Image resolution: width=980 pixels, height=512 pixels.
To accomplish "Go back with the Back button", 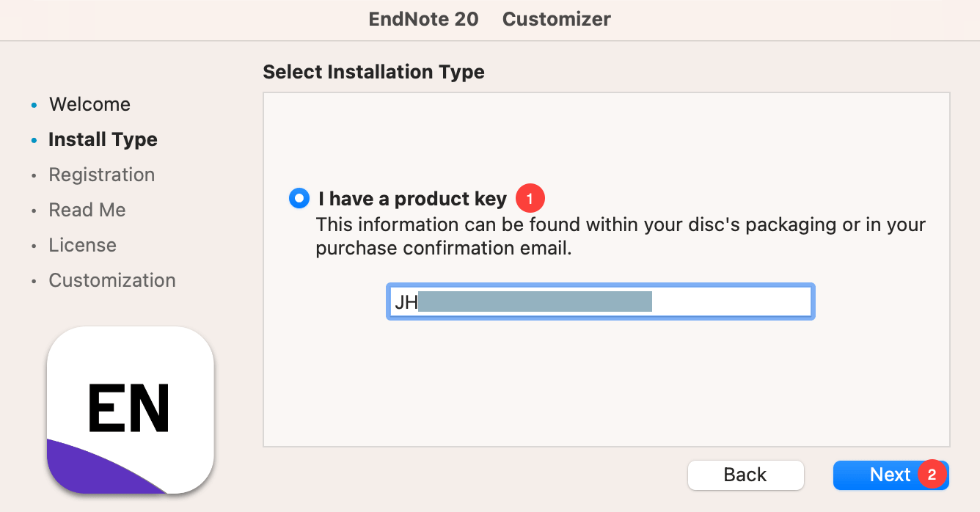I will coord(745,475).
